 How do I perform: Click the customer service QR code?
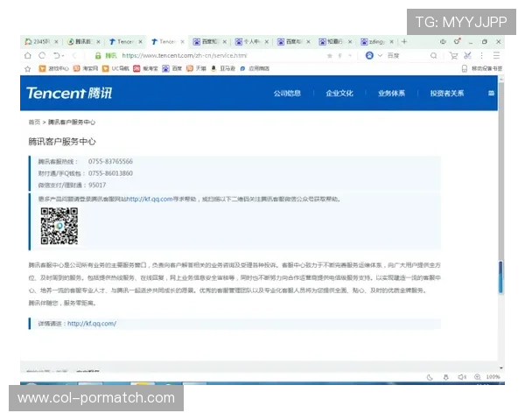point(59,226)
